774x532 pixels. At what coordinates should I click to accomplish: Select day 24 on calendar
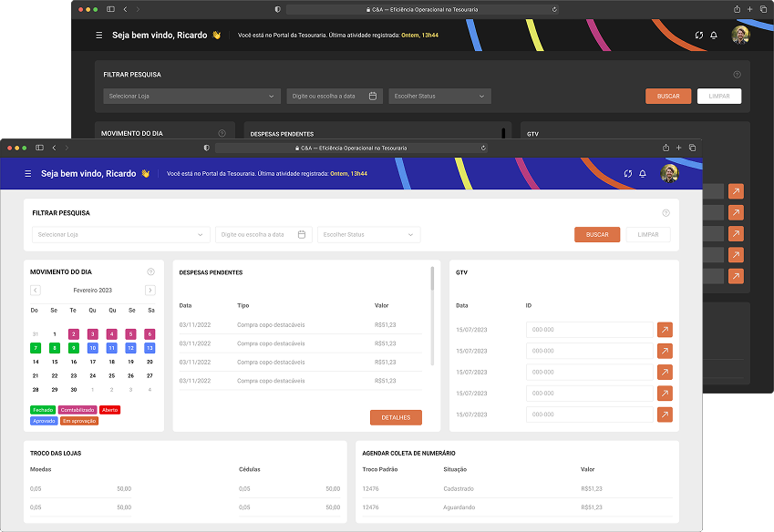(93, 375)
